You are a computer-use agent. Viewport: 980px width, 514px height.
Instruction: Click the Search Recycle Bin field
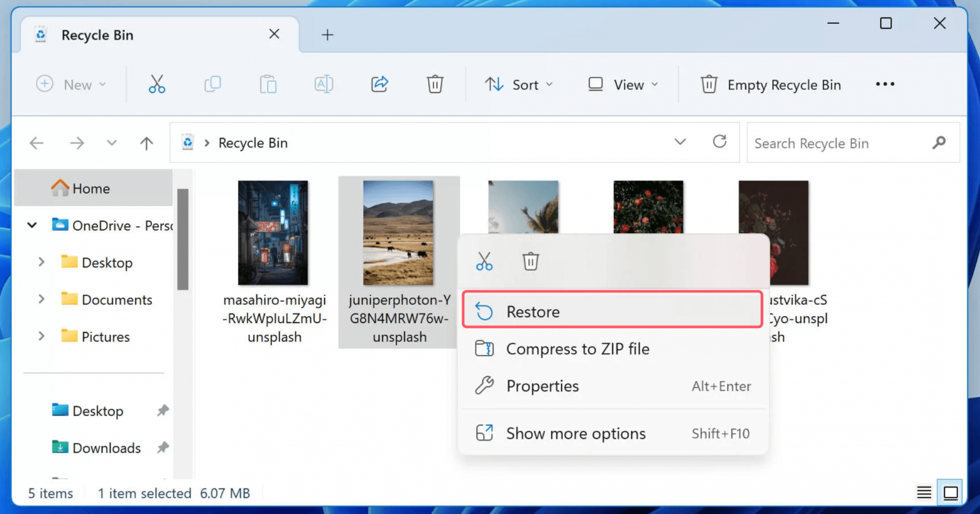(x=839, y=143)
